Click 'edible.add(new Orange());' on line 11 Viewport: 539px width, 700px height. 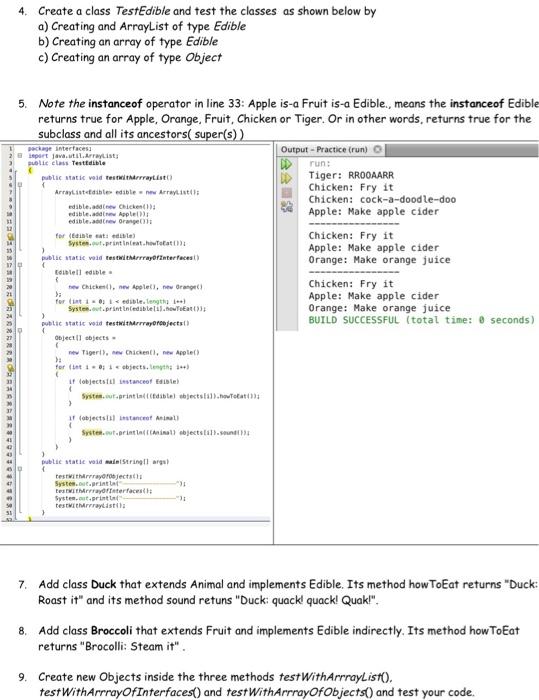point(110,221)
